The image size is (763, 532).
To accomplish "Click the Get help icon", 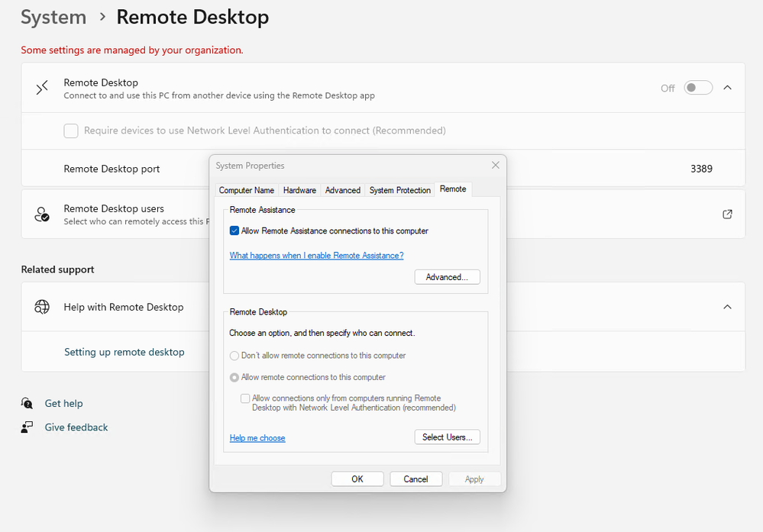I will coord(27,403).
